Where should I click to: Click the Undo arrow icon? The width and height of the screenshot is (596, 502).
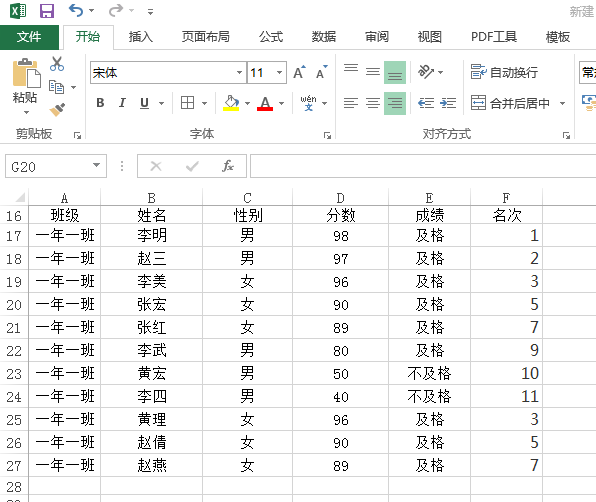click(x=76, y=11)
